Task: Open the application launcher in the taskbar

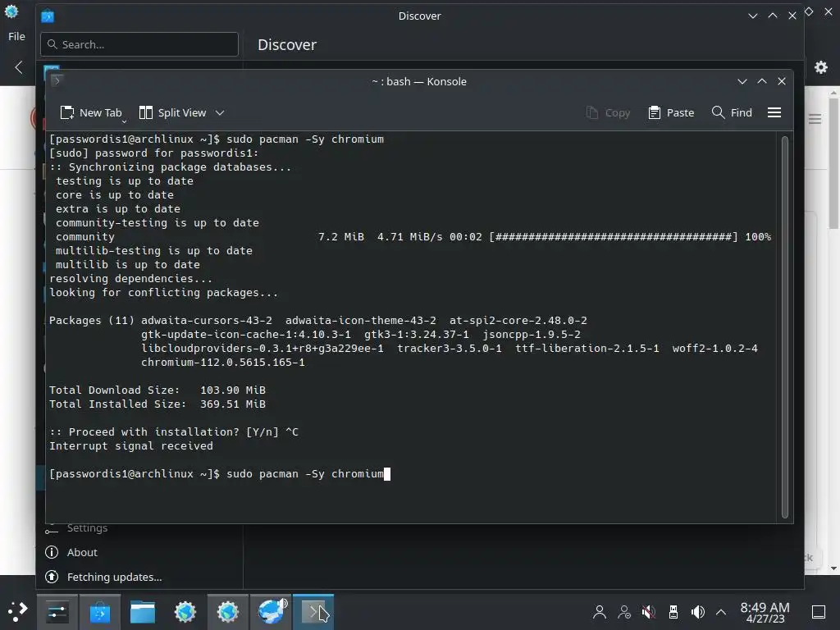Action: [18, 611]
